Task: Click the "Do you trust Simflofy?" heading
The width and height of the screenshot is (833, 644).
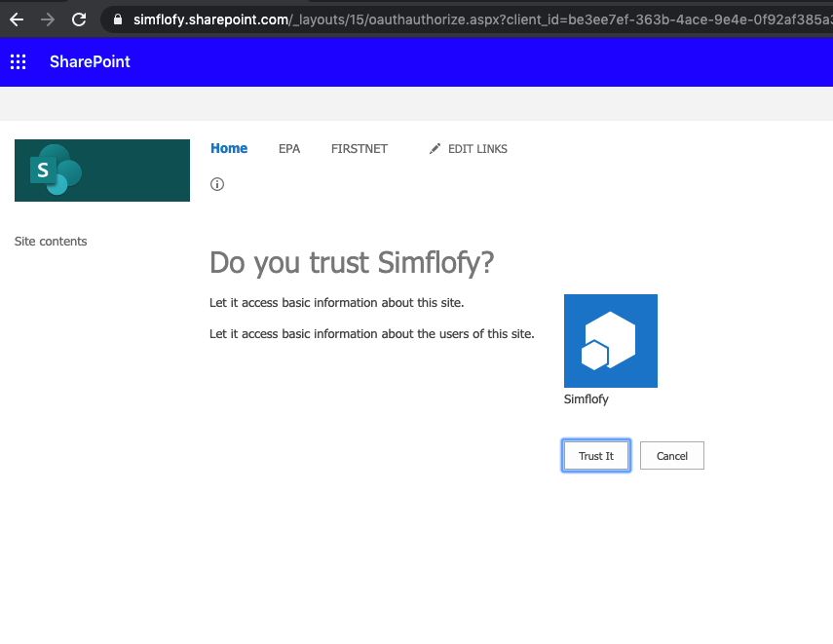Action: 352,262
